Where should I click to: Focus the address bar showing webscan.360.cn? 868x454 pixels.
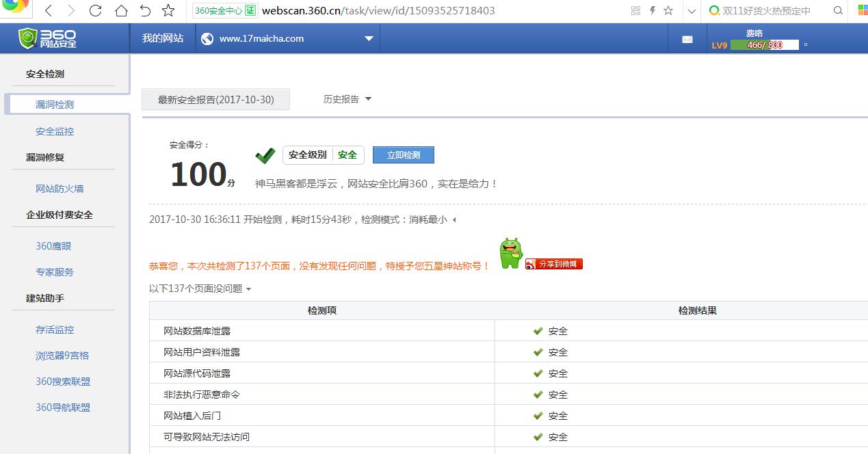tap(378, 11)
